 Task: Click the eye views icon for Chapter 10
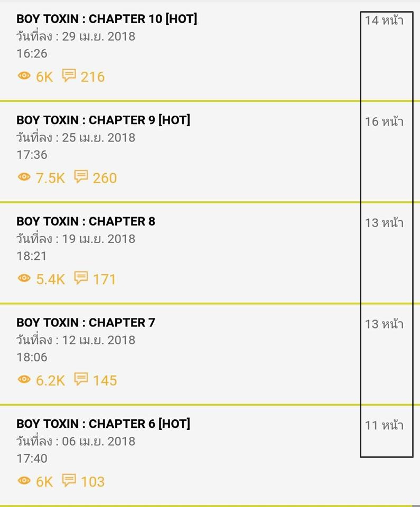[24, 76]
